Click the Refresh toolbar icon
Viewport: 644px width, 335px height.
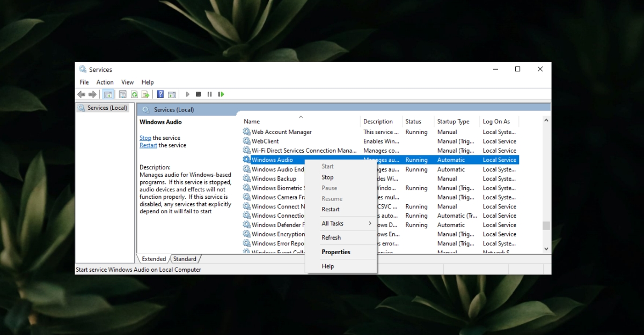134,94
